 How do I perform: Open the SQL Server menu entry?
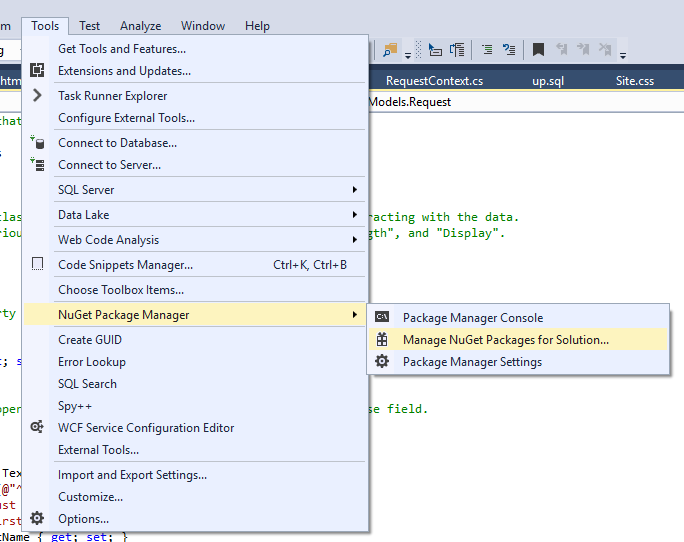pos(195,190)
